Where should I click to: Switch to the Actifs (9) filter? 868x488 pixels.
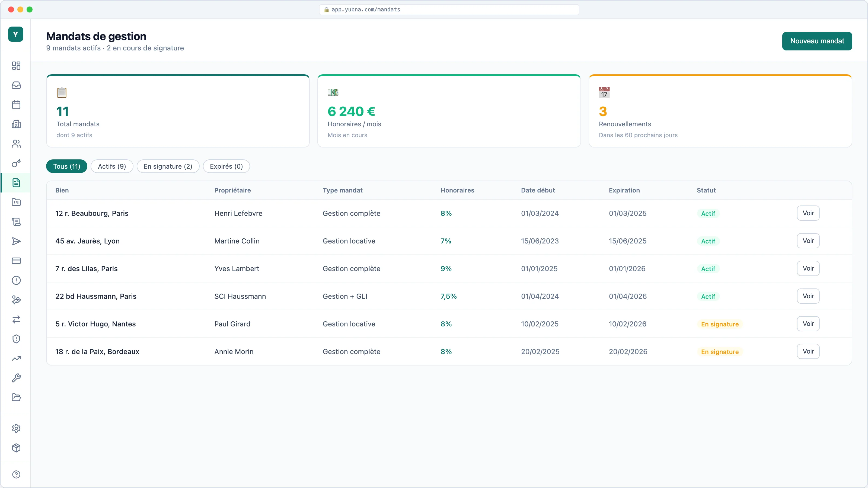[112, 166]
